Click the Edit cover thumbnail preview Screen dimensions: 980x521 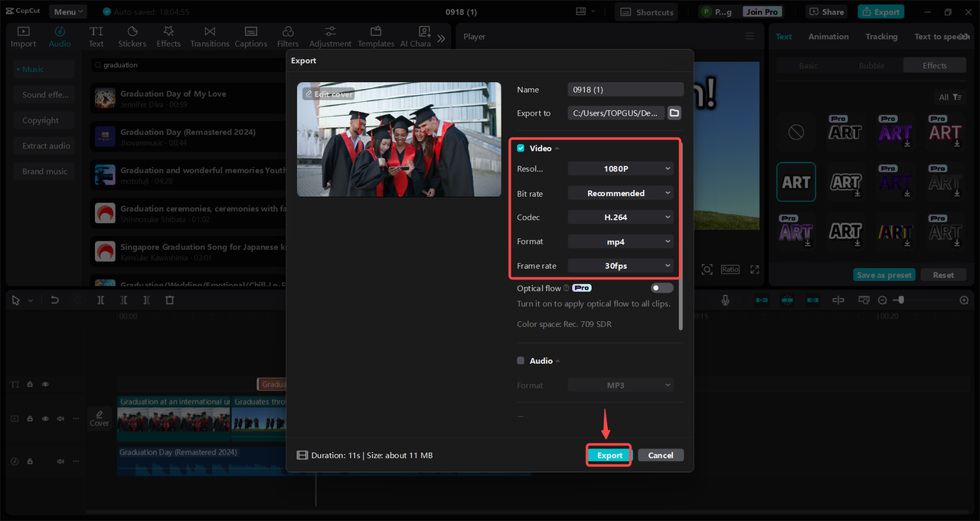(399, 139)
